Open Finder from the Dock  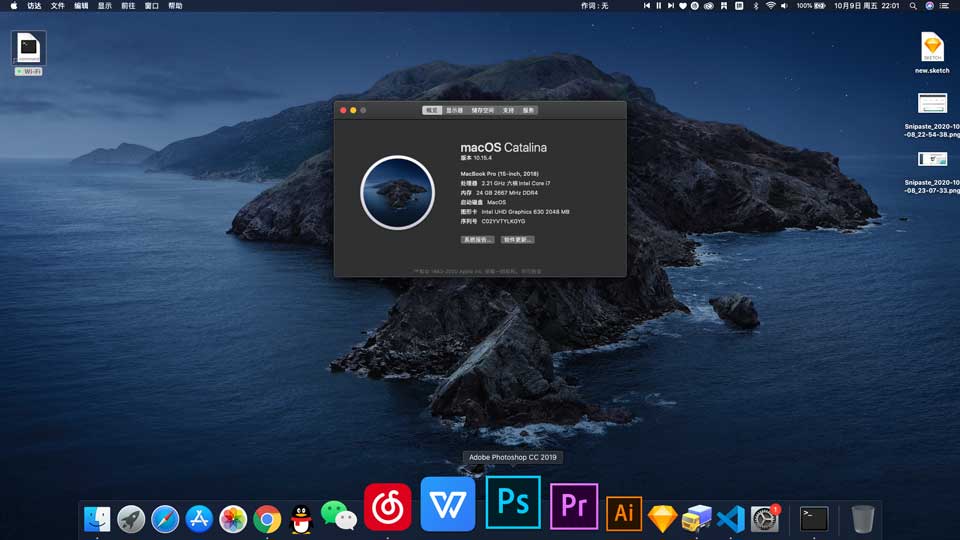tap(97, 519)
